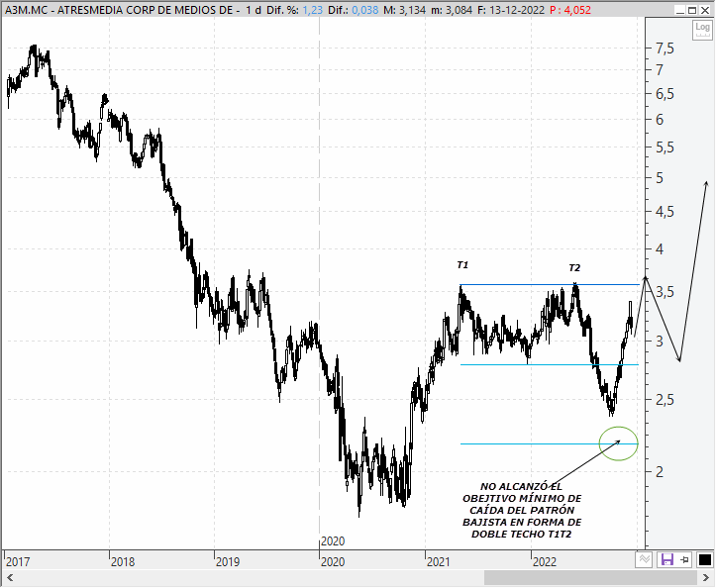The image size is (716, 588).
Task: Click the 'F: 13-12-2022' date text
Action: tap(511, 10)
